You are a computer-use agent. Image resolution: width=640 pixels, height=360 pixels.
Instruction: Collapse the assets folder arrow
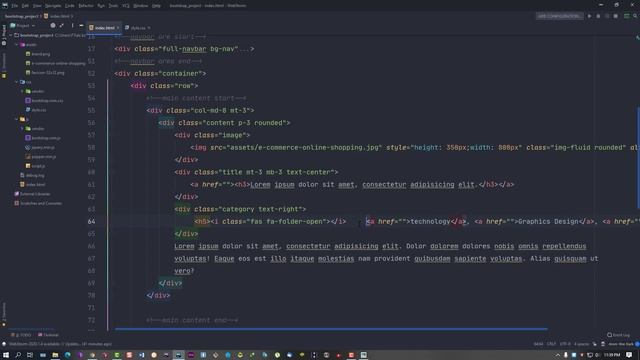(17, 44)
